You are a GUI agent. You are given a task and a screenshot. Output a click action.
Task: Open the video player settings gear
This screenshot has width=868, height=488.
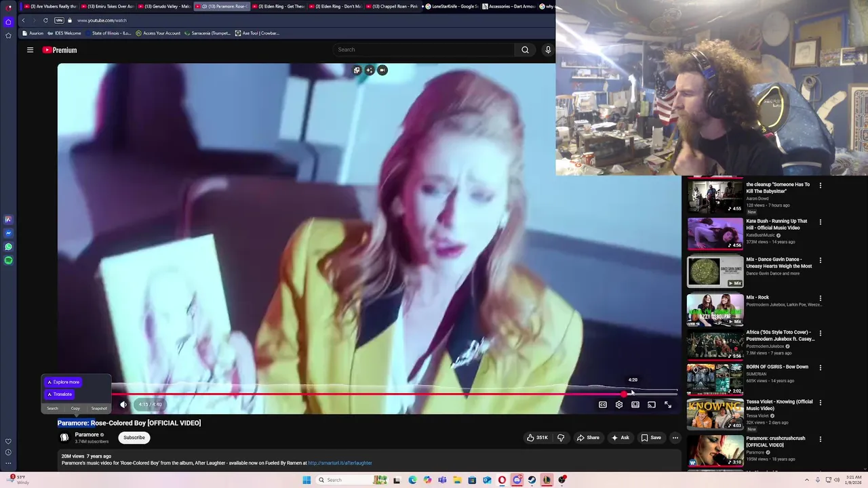(x=619, y=405)
